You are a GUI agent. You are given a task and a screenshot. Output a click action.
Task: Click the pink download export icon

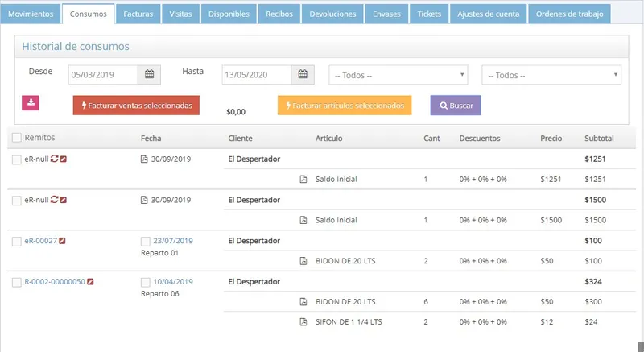pos(31,102)
